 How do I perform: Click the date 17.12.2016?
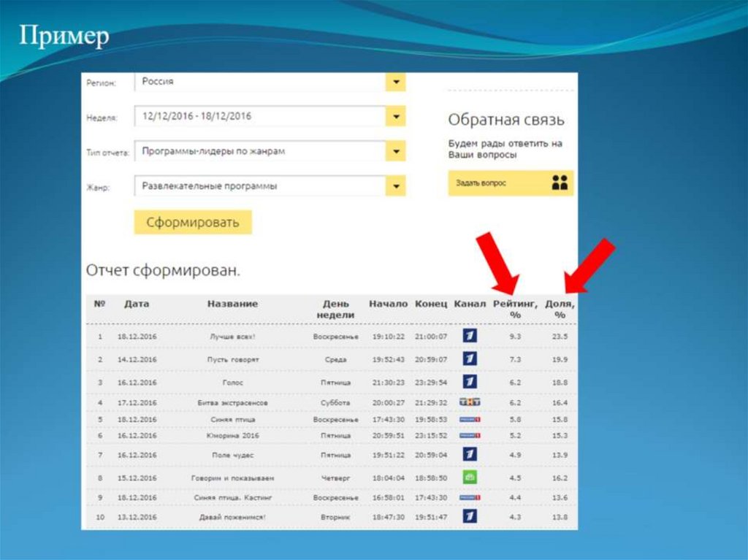(x=137, y=402)
